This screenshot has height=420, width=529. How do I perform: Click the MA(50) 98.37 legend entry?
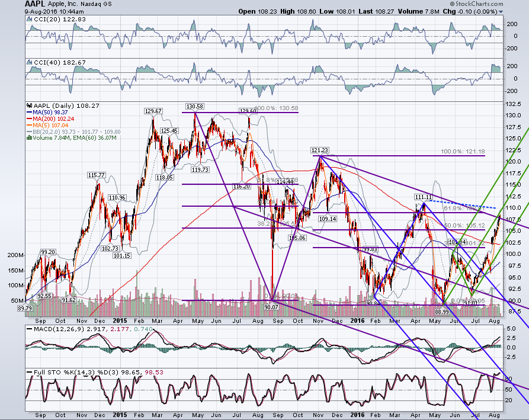click(50, 113)
